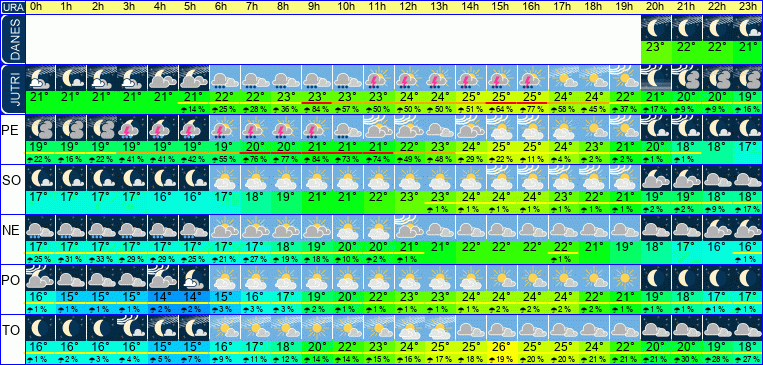
Task: Click PE 12h windy cloudy icon
Action: [x=409, y=128]
